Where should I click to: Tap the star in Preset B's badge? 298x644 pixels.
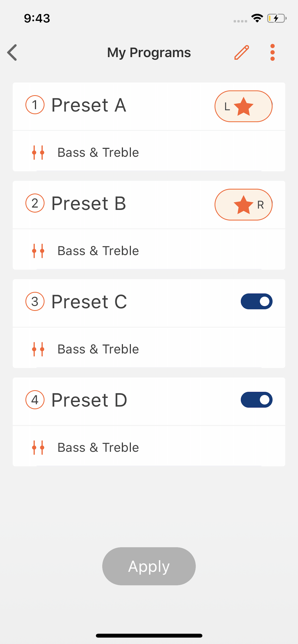[243, 205]
